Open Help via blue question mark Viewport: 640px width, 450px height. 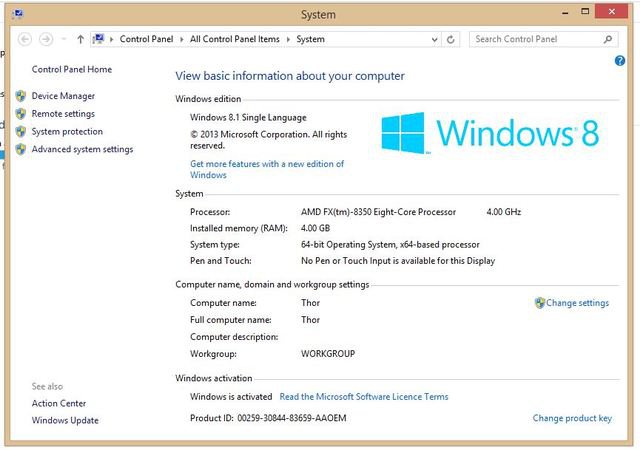click(620, 61)
